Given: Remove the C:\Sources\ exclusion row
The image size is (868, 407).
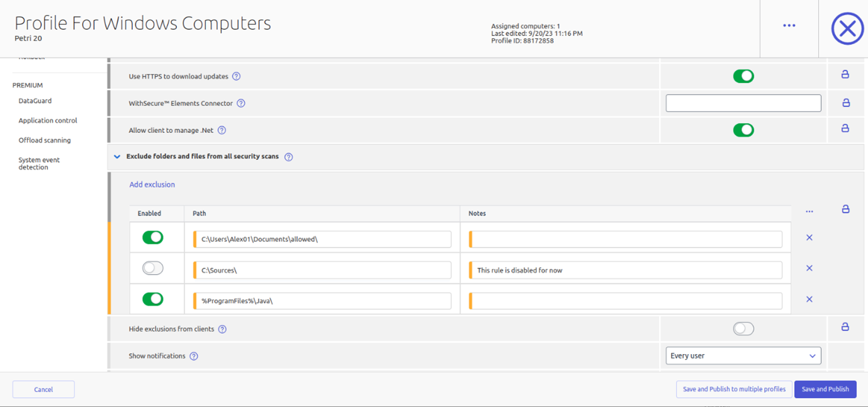Looking at the screenshot, I should [x=809, y=268].
